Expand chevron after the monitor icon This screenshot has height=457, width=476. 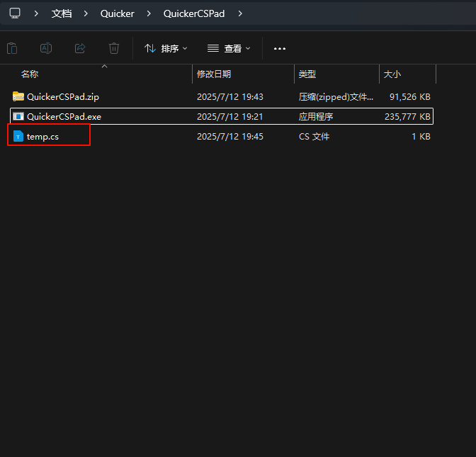tap(36, 13)
